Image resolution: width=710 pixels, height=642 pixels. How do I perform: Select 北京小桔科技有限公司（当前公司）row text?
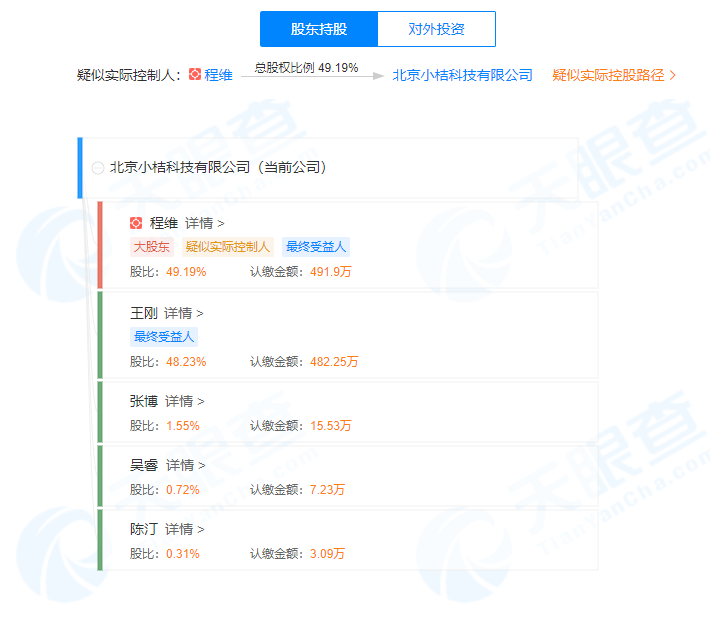pos(219,168)
